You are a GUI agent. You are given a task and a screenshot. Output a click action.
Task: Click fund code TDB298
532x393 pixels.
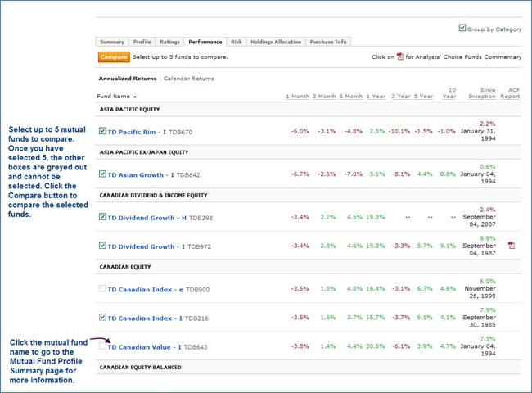pos(201,218)
